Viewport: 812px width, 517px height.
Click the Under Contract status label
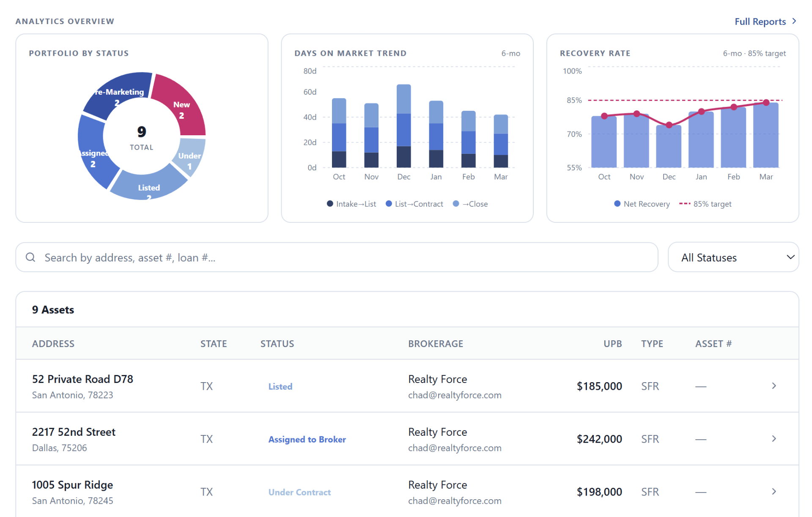pyautogui.click(x=299, y=492)
